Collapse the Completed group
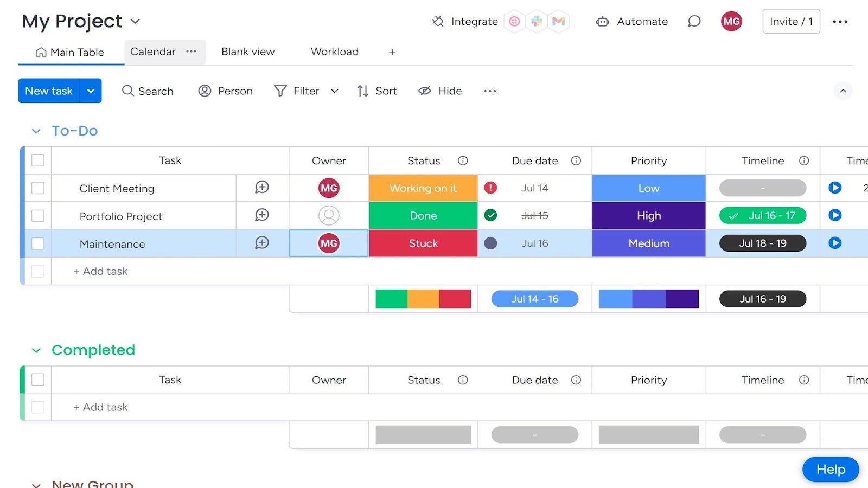 [36, 350]
